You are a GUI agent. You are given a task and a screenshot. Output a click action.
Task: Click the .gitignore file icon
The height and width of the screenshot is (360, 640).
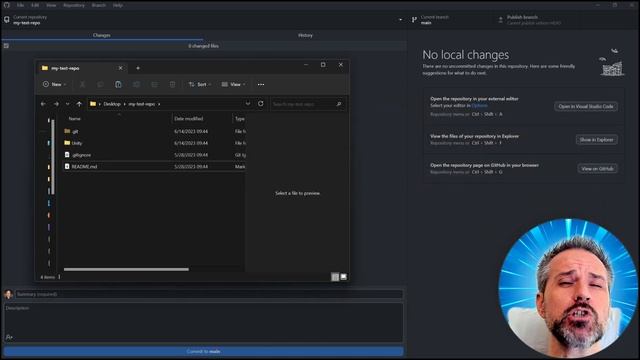pyautogui.click(x=67, y=155)
